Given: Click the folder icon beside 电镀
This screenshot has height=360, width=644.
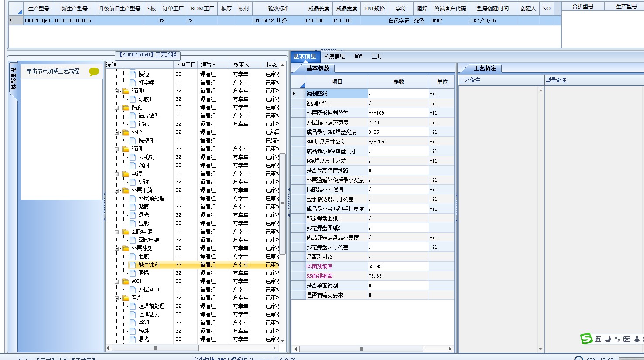Looking at the screenshot, I should pos(126,174).
